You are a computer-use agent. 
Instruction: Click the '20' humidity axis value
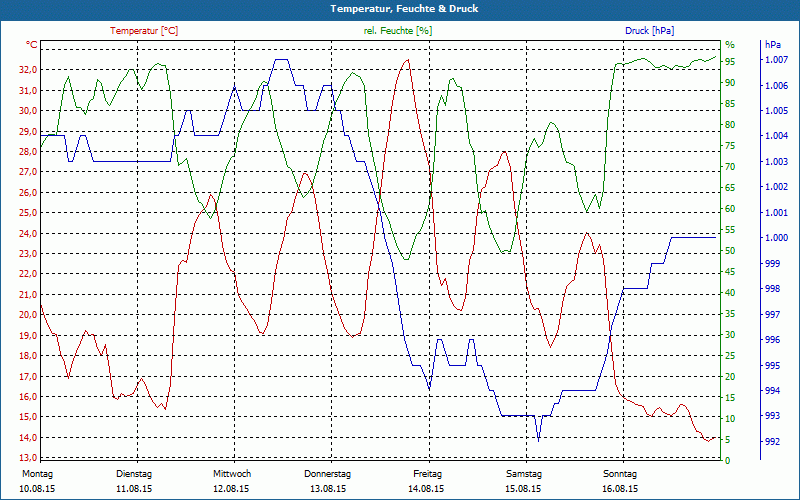(730, 377)
